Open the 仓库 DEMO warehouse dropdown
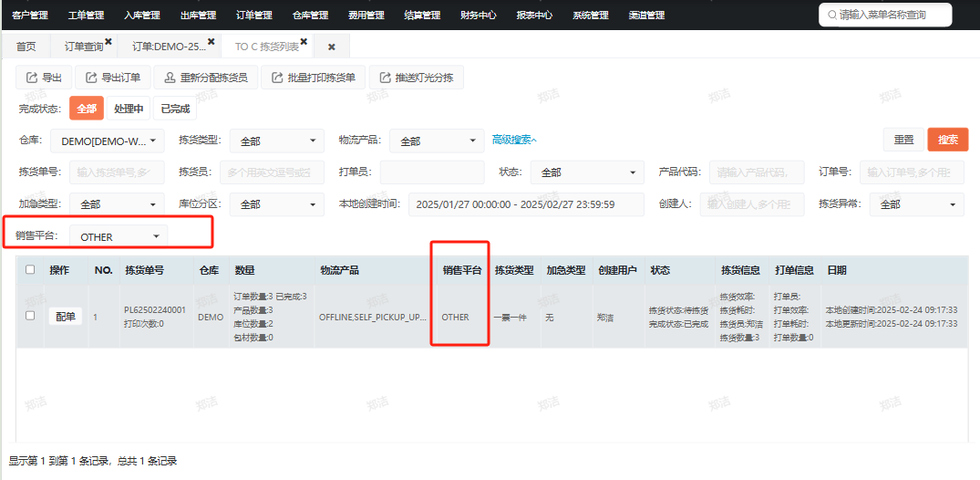The height and width of the screenshot is (480, 980). pyautogui.click(x=108, y=141)
